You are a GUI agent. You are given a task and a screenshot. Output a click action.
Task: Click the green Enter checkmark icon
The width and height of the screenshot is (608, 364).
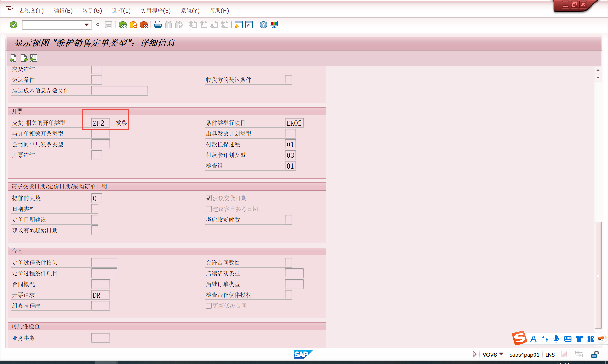pos(13,25)
